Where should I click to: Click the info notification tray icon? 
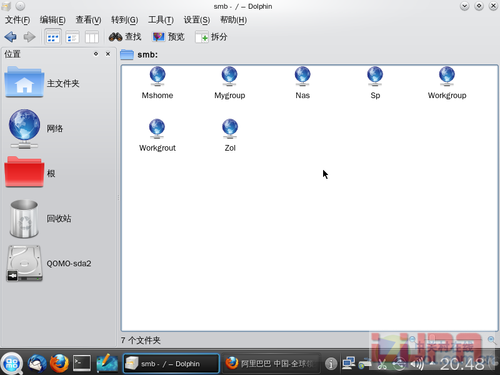[331, 364]
